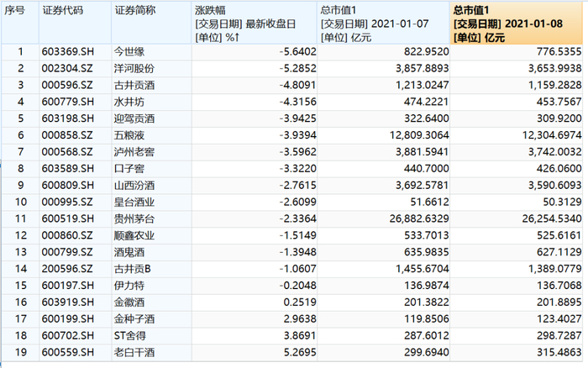Viewport: 588px width, 368px height.
Task: Click the 证券简称 column header
Action: click(151, 23)
